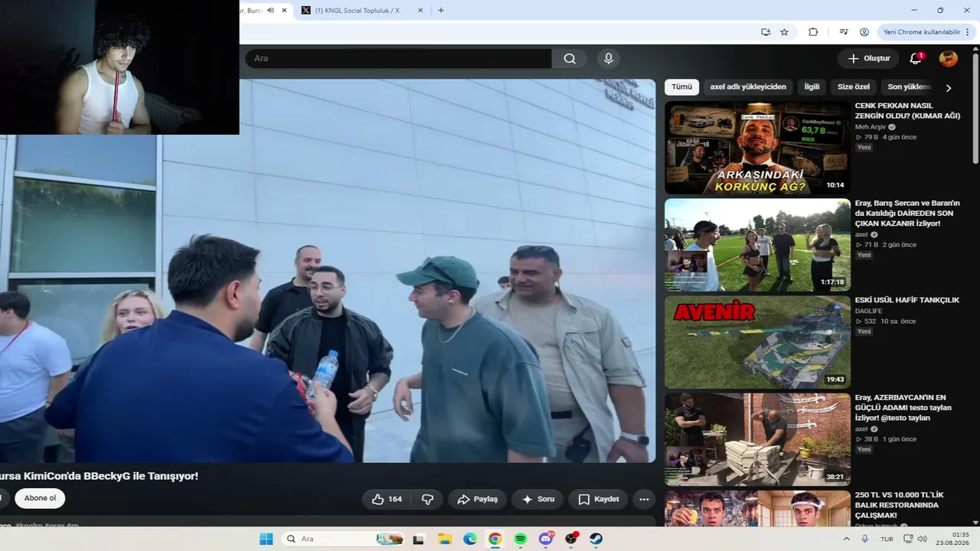Open Task View on the taskbar
Viewport: 980px width, 551px height.
(x=418, y=539)
